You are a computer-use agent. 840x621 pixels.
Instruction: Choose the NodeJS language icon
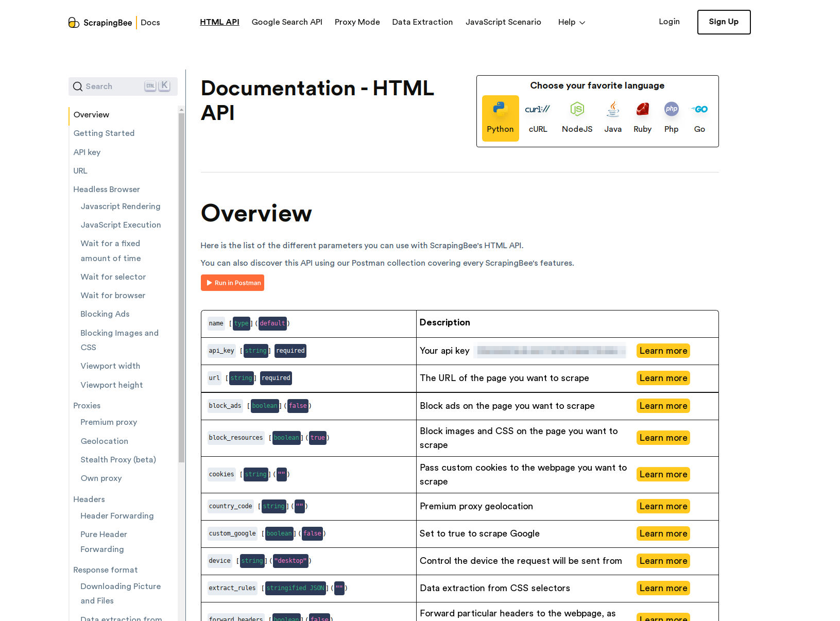(x=577, y=109)
